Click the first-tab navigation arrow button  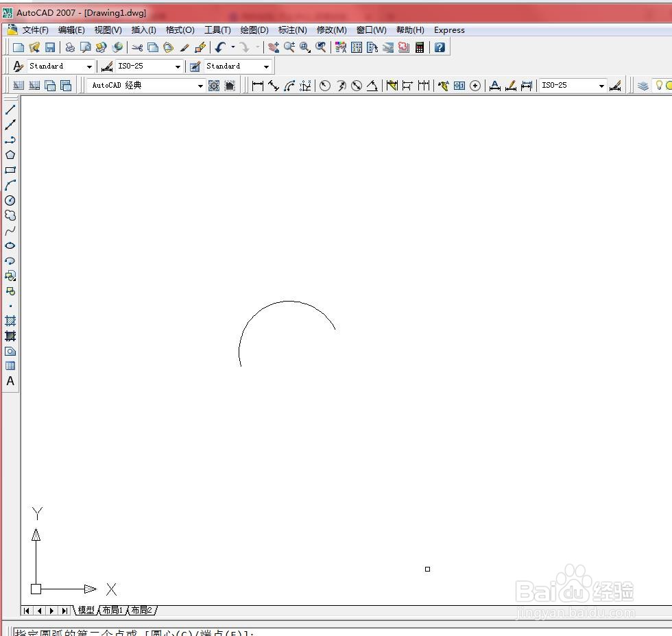click(27, 611)
